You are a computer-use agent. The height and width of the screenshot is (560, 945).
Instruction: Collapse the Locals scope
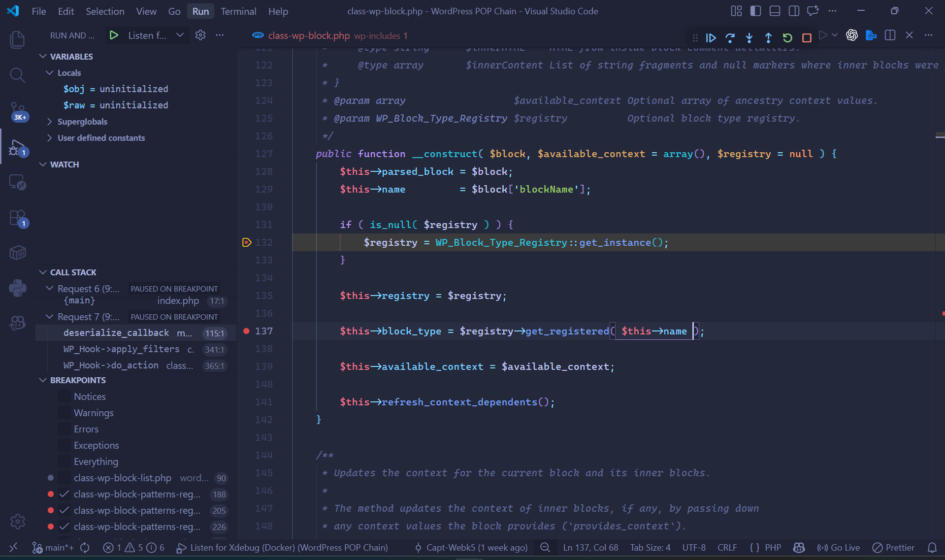click(x=50, y=73)
